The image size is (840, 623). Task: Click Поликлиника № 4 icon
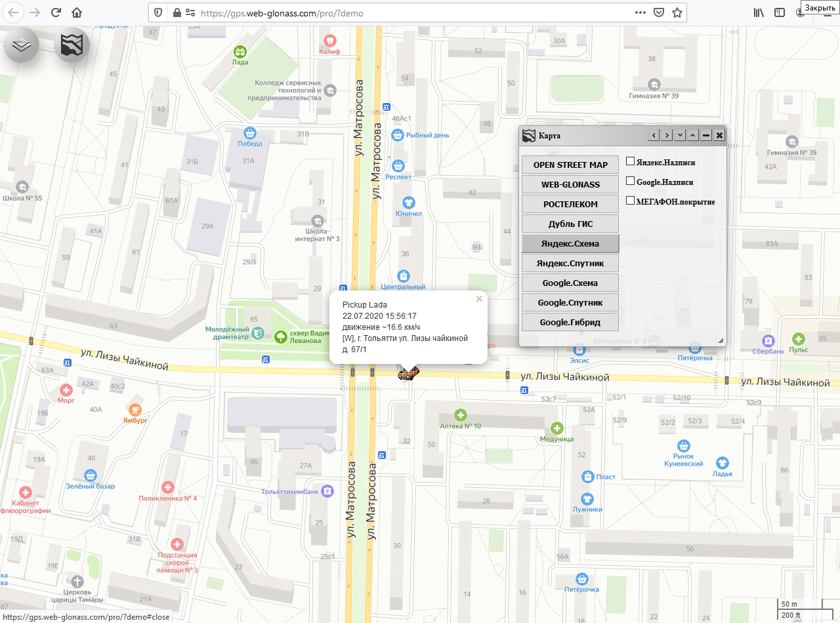(x=167, y=488)
